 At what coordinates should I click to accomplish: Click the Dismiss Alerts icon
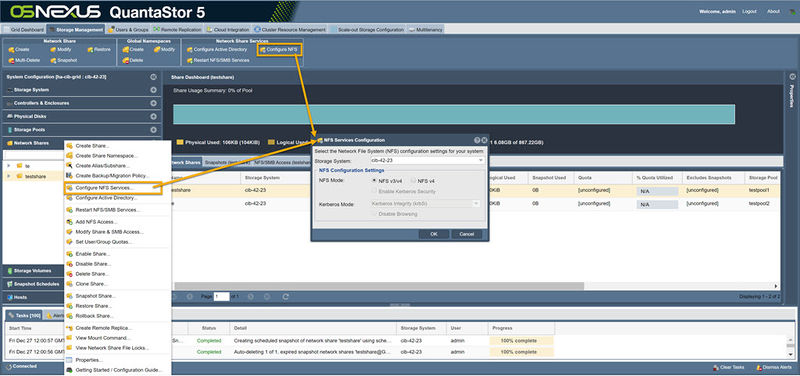pos(759,367)
